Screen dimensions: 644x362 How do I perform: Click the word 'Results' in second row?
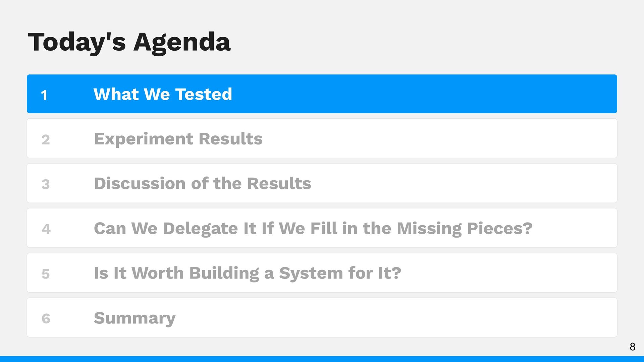tap(230, 139)
